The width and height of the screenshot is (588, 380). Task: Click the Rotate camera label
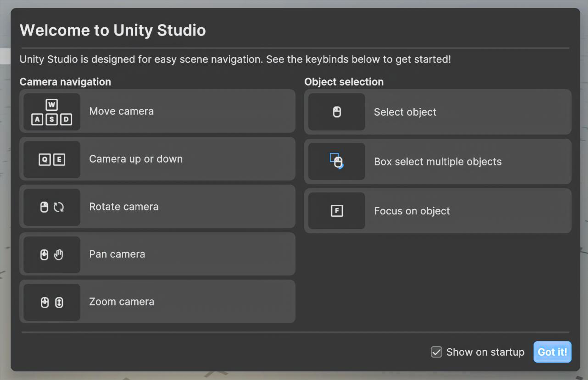click(124, 207)
